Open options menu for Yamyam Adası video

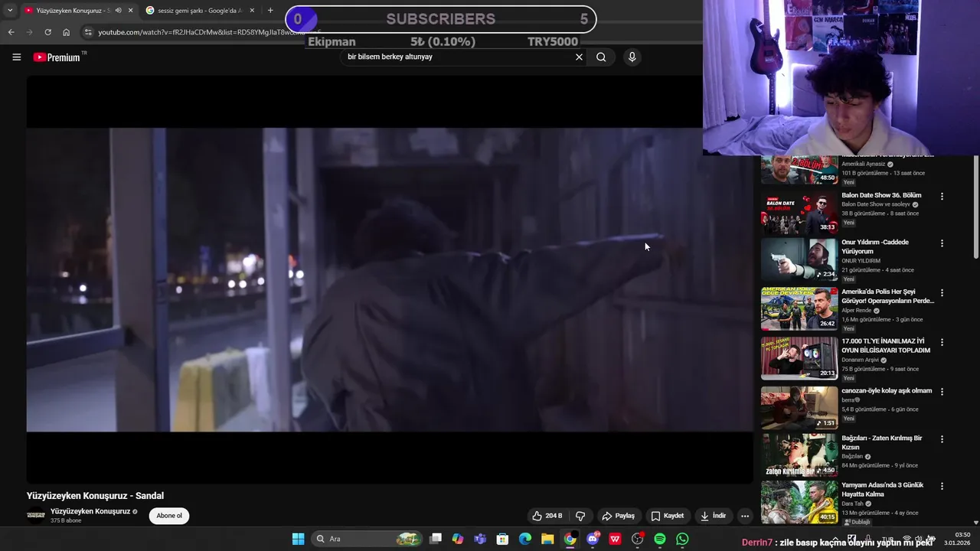942,486
